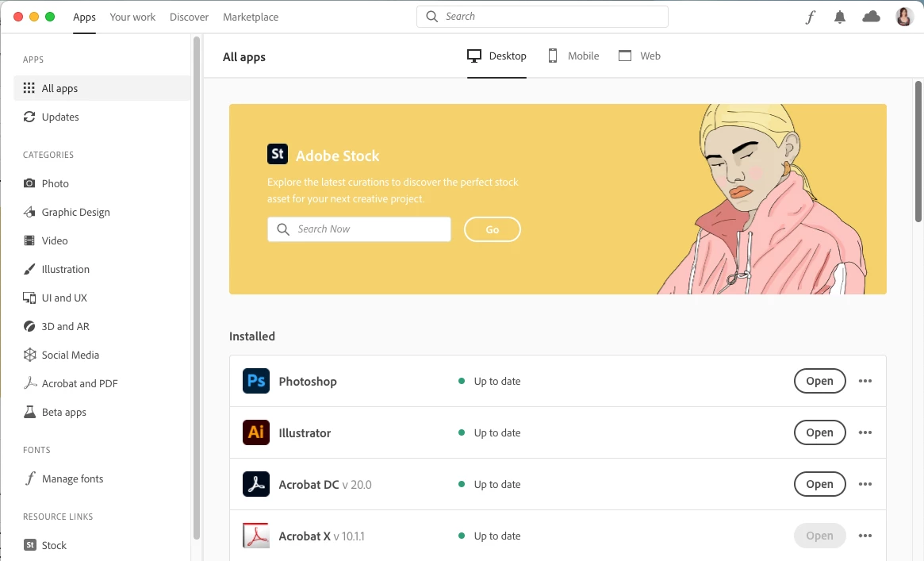Expand more options for Illustrator
Viewport: 924px width, 561px height.
pyautogui.click(x=865, y=432)
